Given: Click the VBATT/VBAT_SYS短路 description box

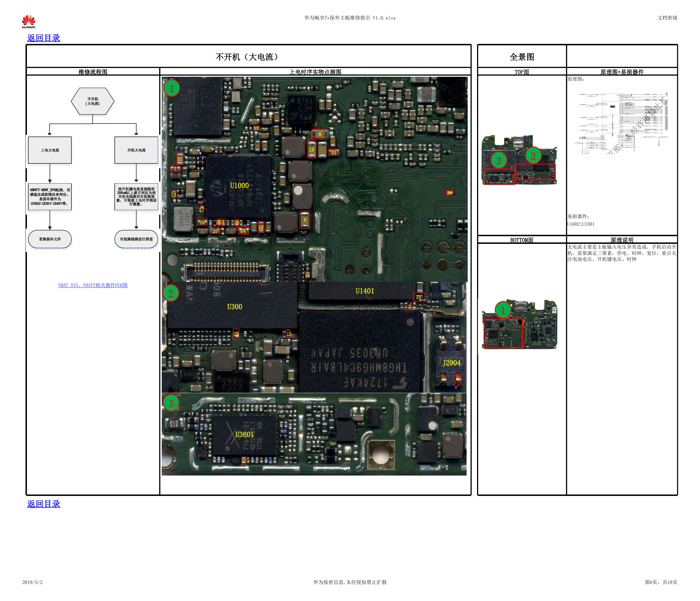Looking at the screenshot, I should pyautogui.click(x=50, y=197).
